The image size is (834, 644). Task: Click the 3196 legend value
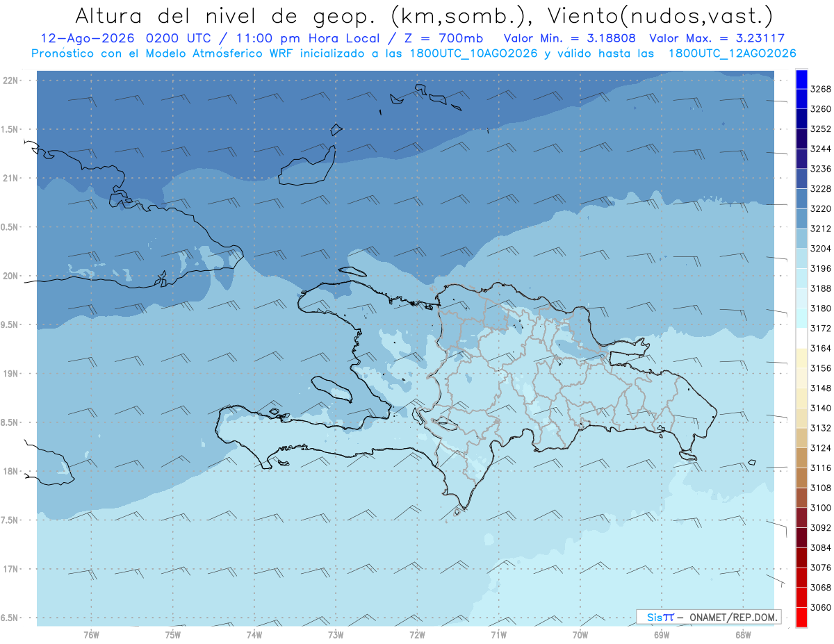[x=821, y=269]
